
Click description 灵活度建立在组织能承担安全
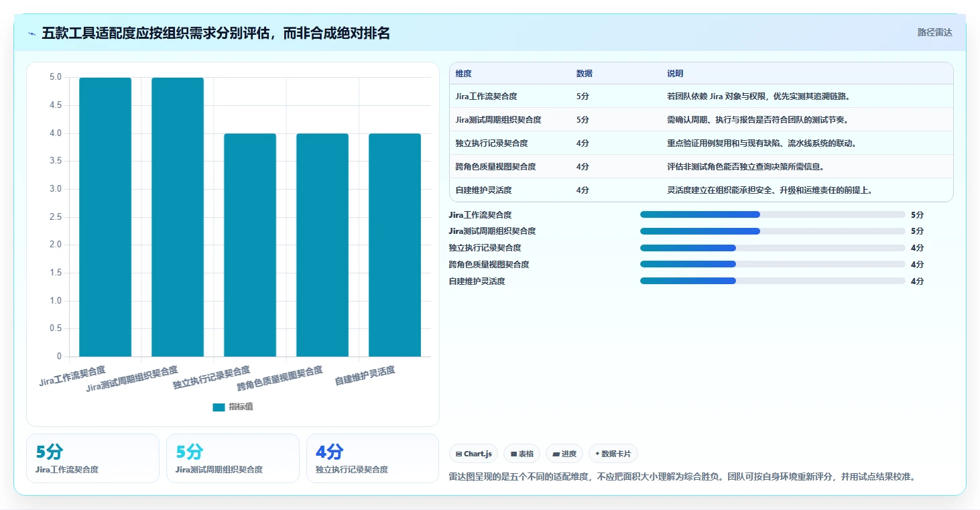click(x=770, y=190)
